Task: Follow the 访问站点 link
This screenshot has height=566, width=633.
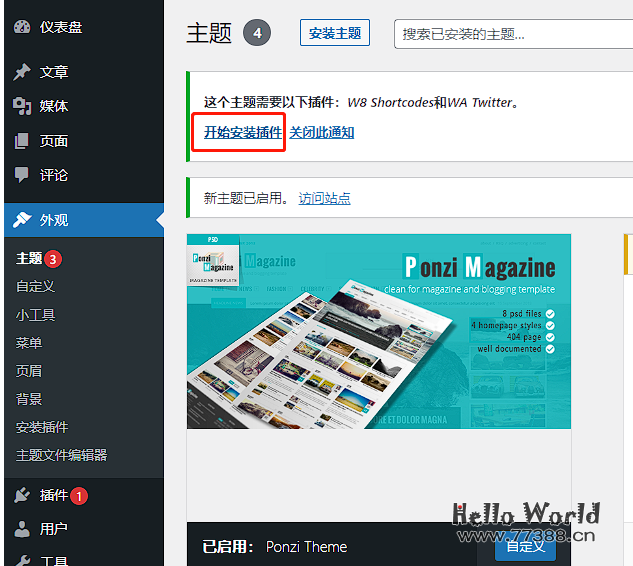Action: (324, 198)
